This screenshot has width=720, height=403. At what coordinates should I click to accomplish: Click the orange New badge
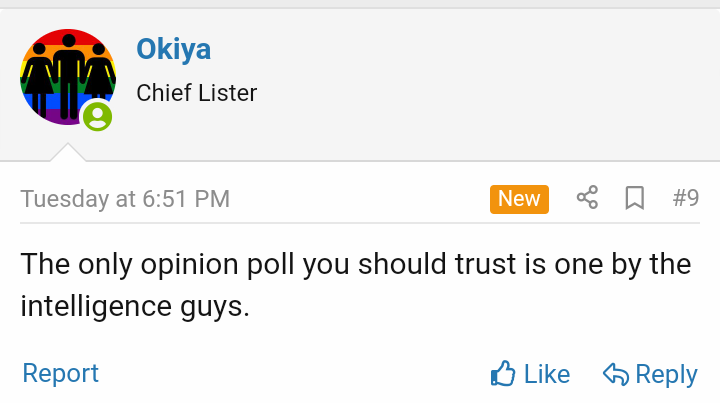(x=519, y=198)
